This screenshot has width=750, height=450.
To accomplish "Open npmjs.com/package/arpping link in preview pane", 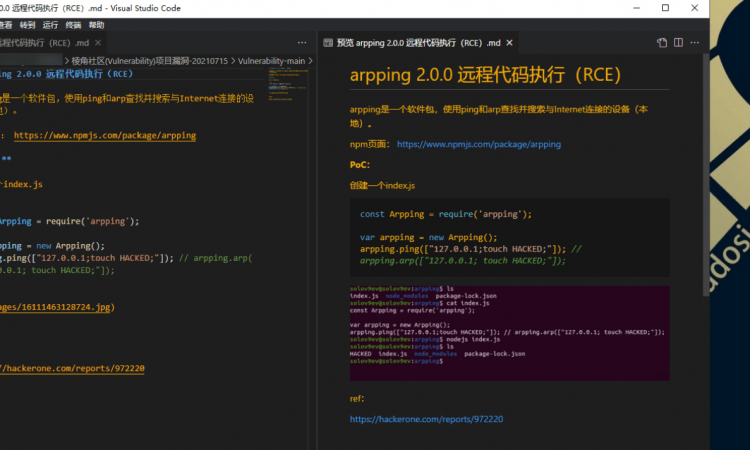I will click(x=479, y=144).
